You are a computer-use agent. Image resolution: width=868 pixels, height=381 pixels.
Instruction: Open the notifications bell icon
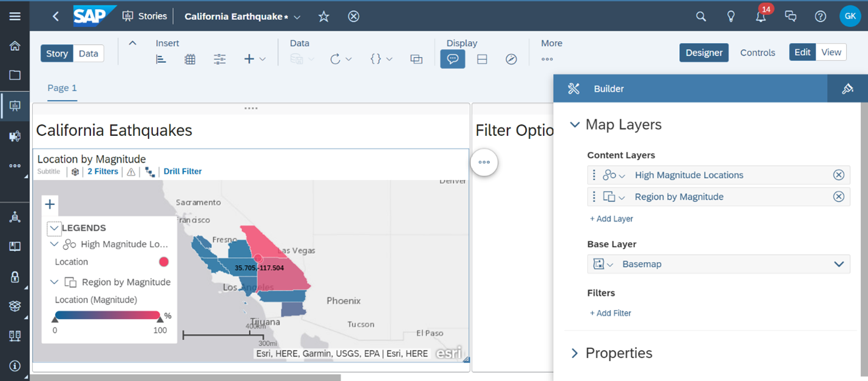tap(761, 16)
